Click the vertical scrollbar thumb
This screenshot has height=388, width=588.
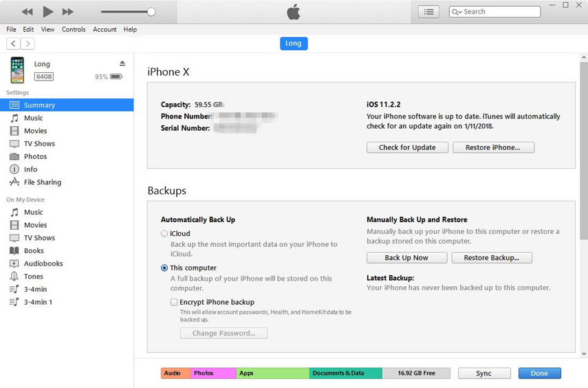(x=583, y=151)
